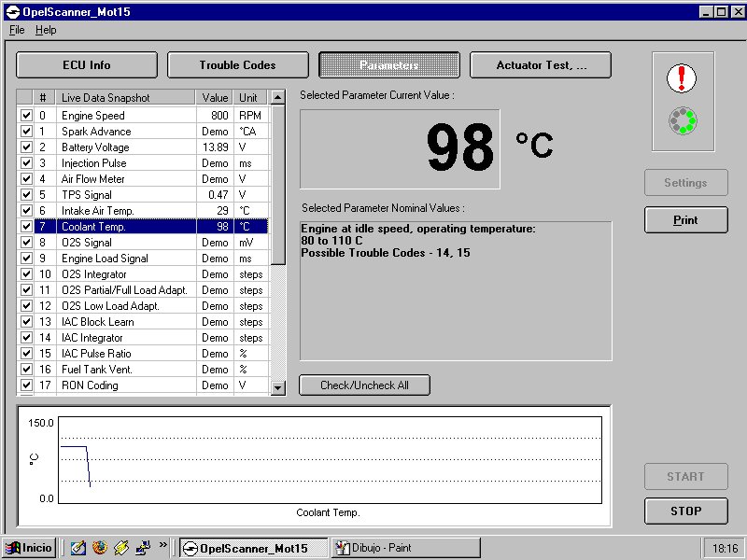747x560 pixels.
Task: Select the RON Coding parameter row
Action: click(143, 385)
